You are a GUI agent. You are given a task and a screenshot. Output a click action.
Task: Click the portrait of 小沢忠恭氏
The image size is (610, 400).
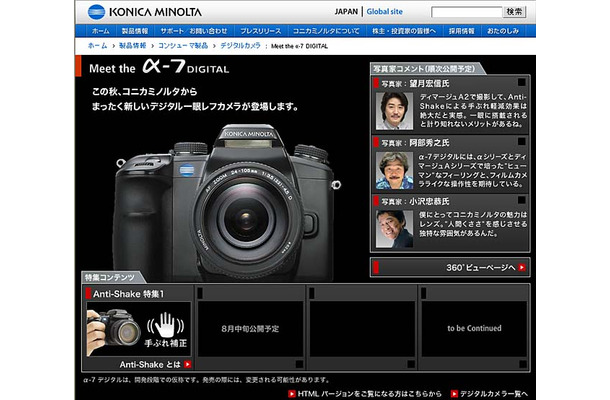coord(394,229)
